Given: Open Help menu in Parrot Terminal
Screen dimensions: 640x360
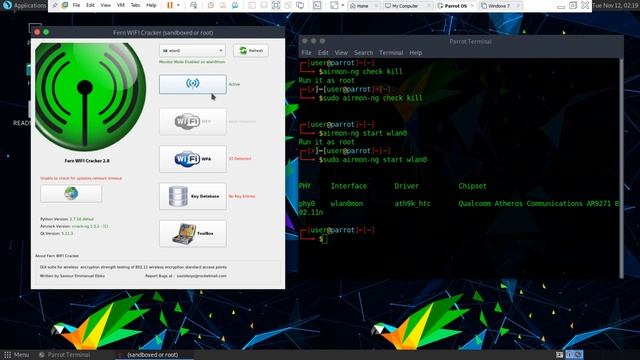Looking at the screenshot, I should (x=416, y=53).
